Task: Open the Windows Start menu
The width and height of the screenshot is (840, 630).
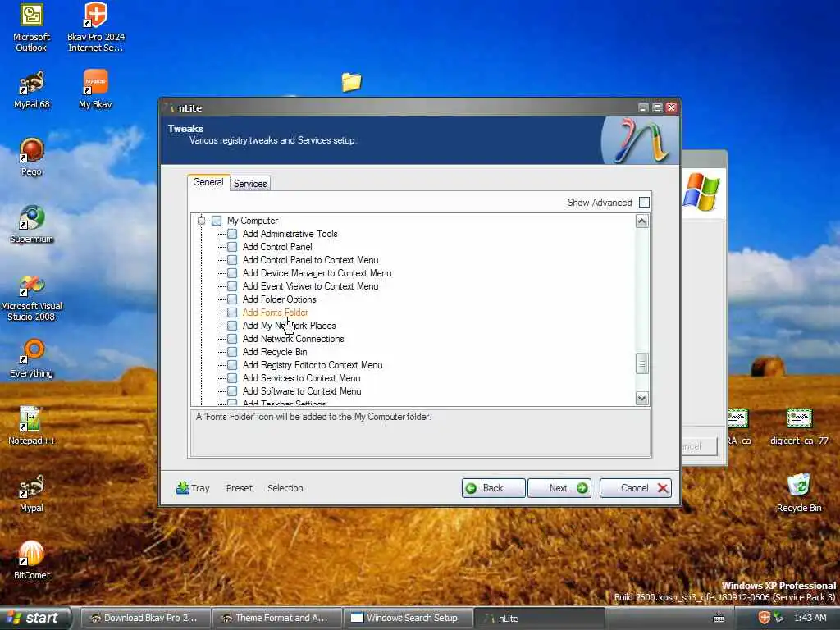Action: (34, 619)
